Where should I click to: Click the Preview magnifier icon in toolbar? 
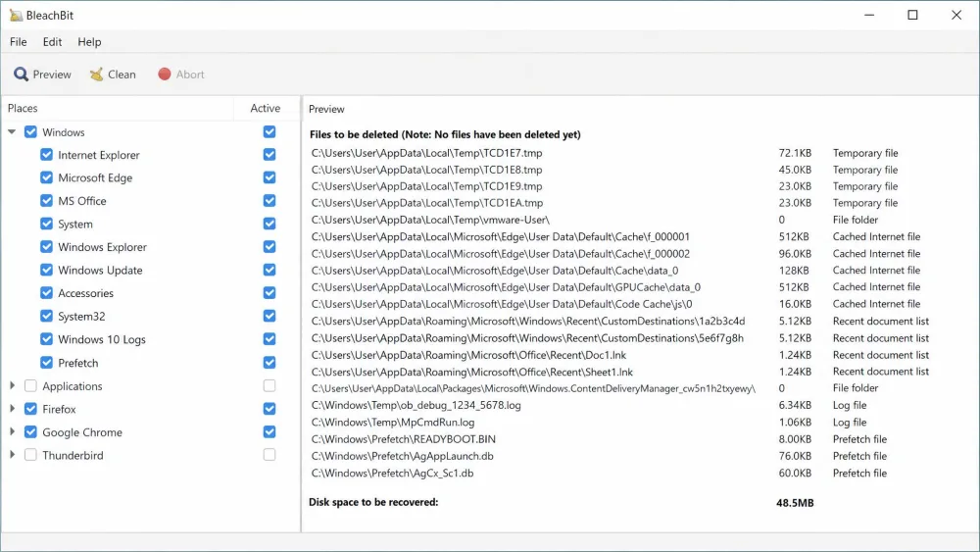click(21, 75)
